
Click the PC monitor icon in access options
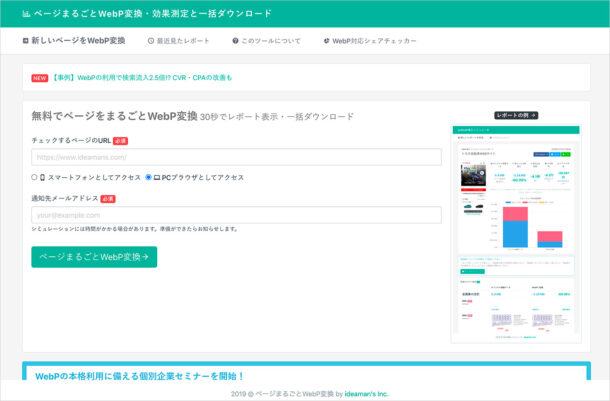[157, 177]
